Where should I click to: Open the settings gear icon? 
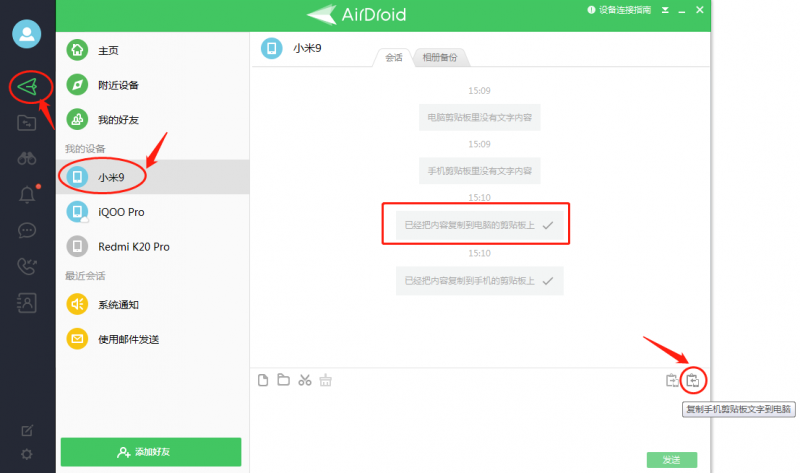(x=27, y=454)
